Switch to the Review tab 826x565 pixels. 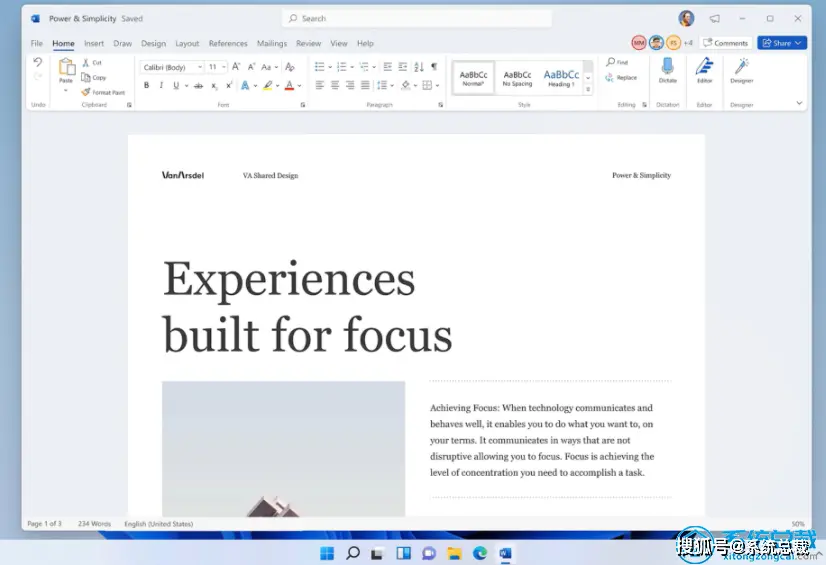[308, 43]
